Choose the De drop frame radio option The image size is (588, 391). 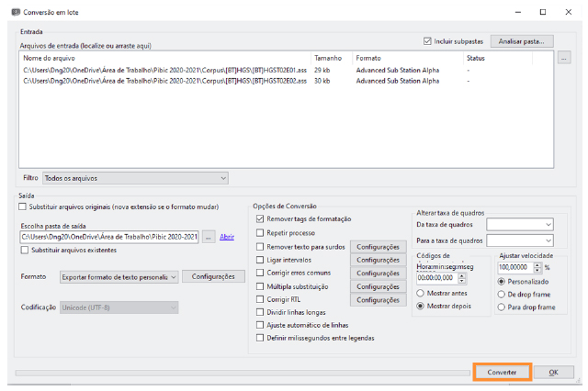pyautogui.click(x=503, y=294)
